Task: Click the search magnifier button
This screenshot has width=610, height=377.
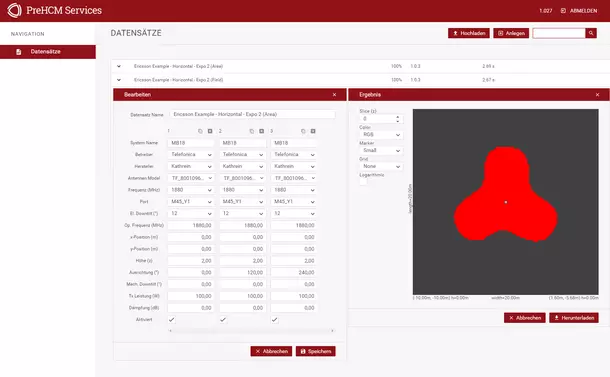Action: [x=591, y=33]
